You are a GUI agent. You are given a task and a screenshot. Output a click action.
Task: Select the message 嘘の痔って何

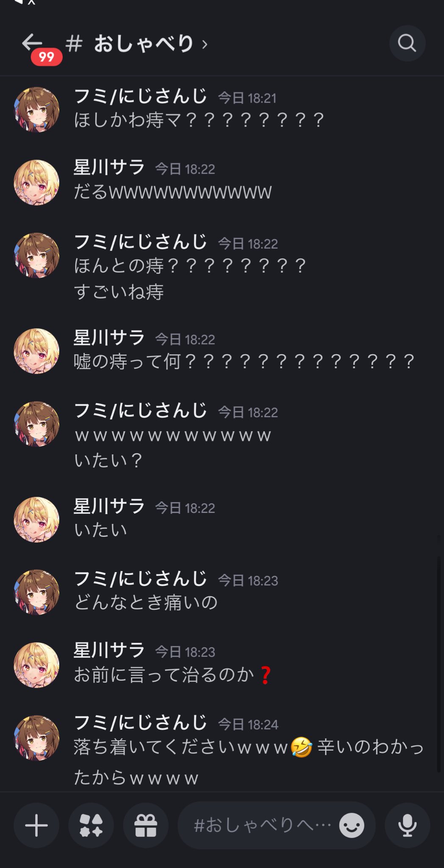click(244, 362)
